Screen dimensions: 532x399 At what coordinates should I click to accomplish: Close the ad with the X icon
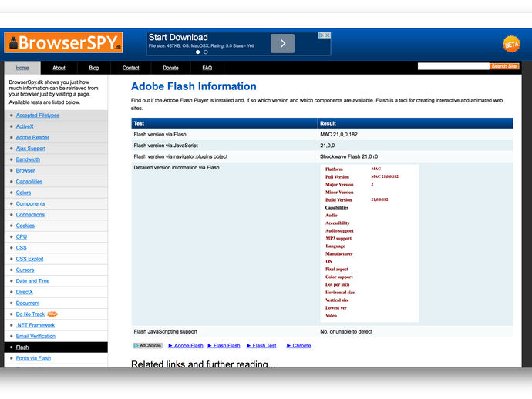point(328,35)
